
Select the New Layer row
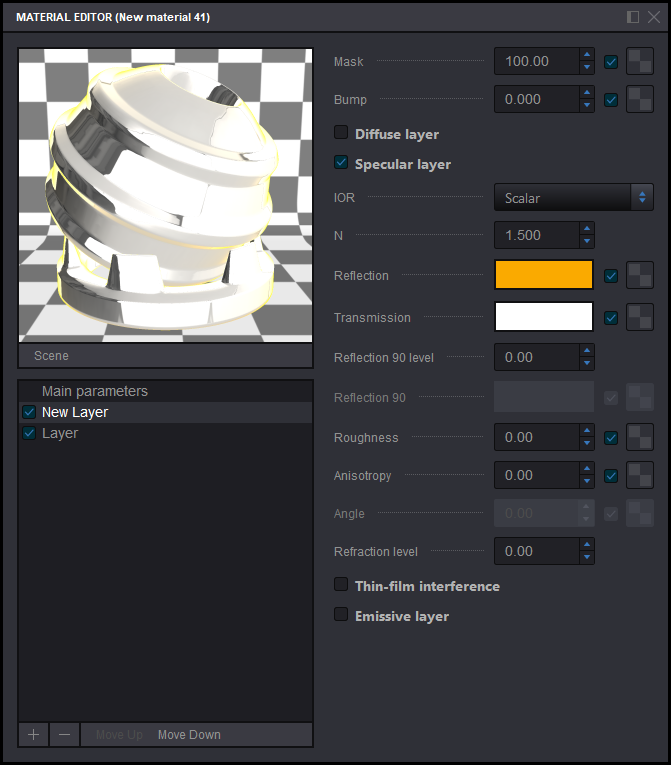(x=165, y=412)
